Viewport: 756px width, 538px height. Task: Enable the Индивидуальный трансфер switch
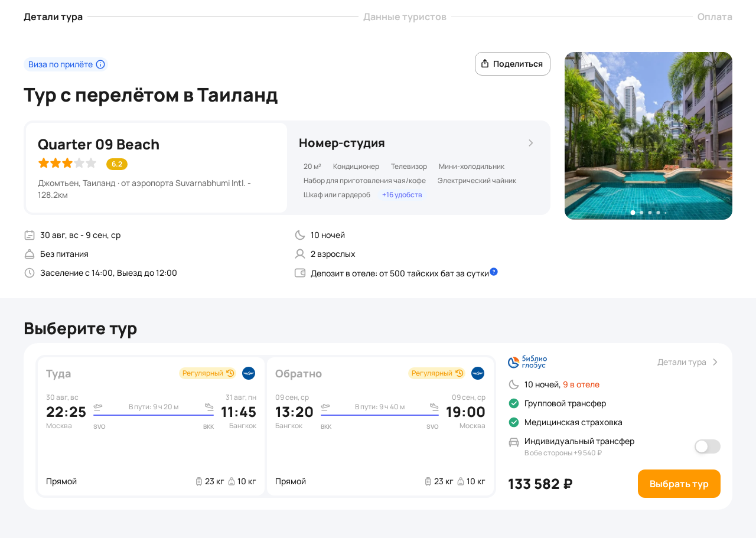[708, 446]
